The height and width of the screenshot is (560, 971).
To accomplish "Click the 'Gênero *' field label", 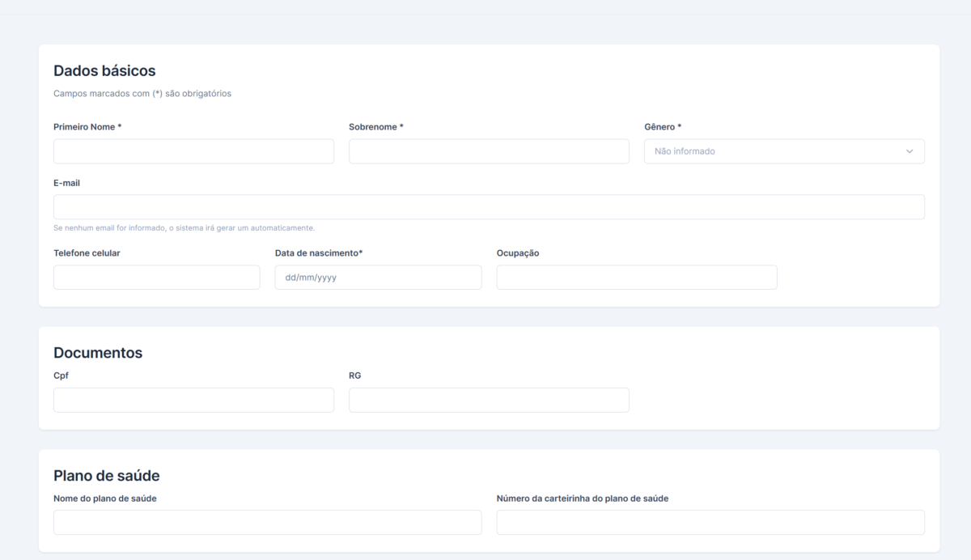I will tap(663, 127).
